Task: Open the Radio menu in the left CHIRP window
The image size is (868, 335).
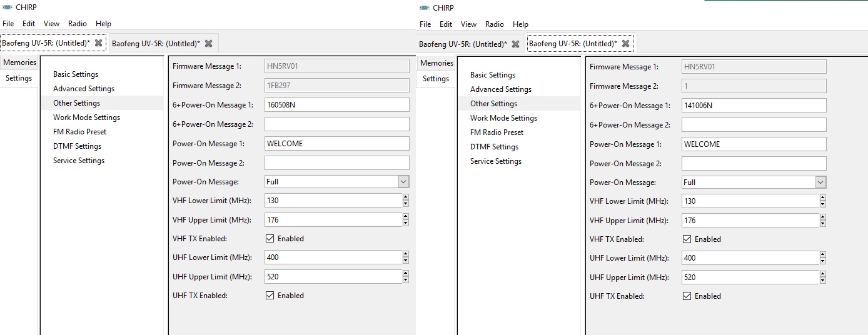Action: (x=78, y=24)
